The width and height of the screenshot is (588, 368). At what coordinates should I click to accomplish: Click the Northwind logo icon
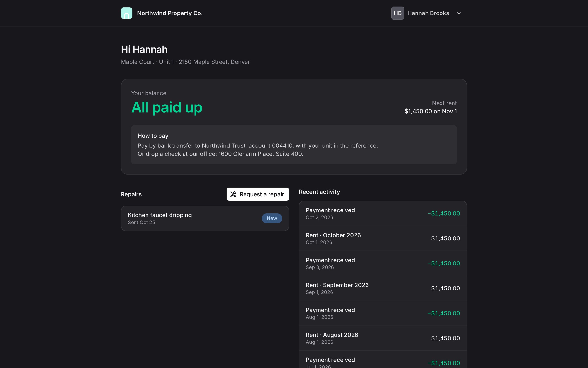pyautogui.click(x=126, y=13)
